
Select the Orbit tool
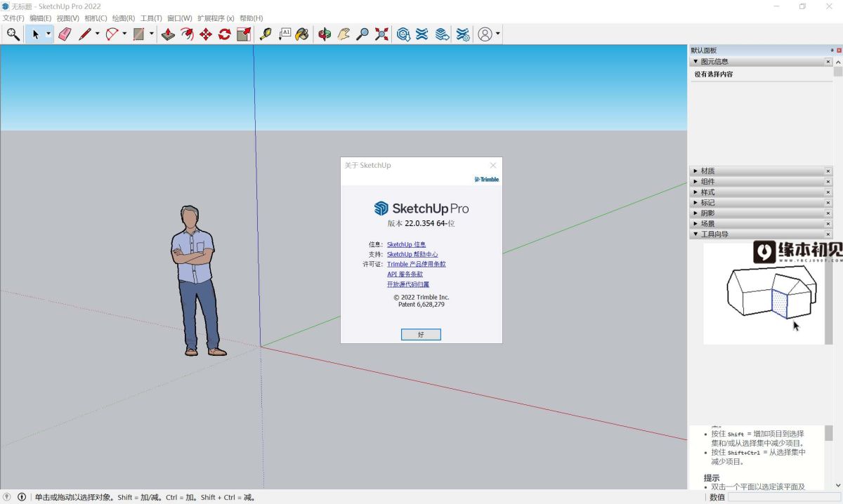coord(325,34)
